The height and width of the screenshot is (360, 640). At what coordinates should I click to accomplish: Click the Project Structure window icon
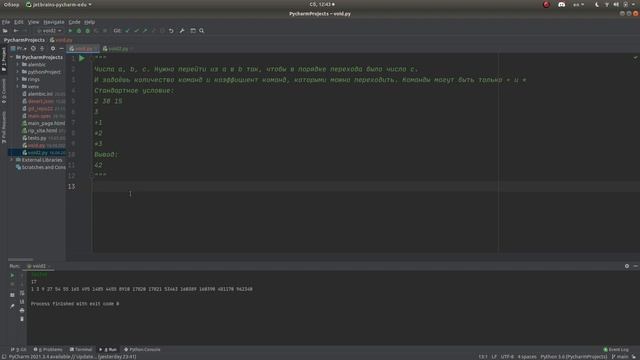click(193, 31)
